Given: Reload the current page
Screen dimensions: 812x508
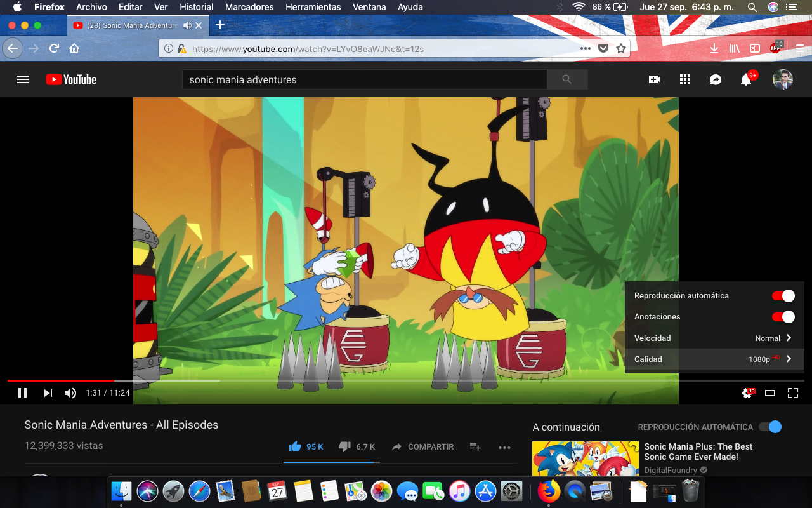Looking at the screenshot, I should [x=55, y=48].
